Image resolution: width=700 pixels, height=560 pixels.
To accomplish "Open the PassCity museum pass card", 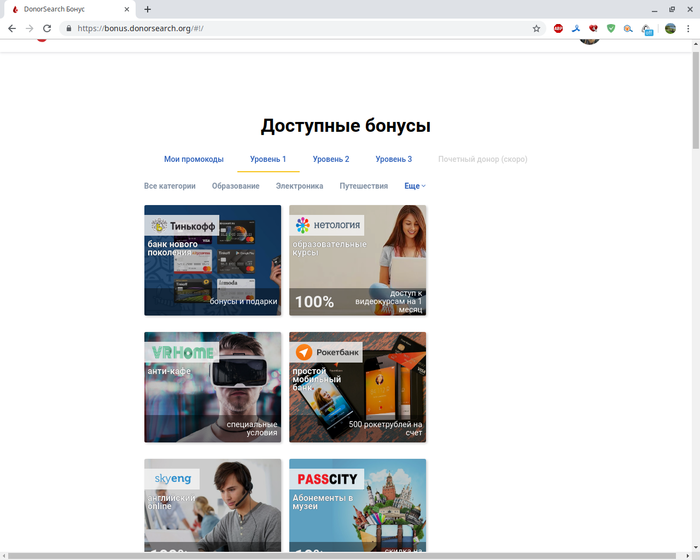I will pyautogui.click(x=358, y=505).
